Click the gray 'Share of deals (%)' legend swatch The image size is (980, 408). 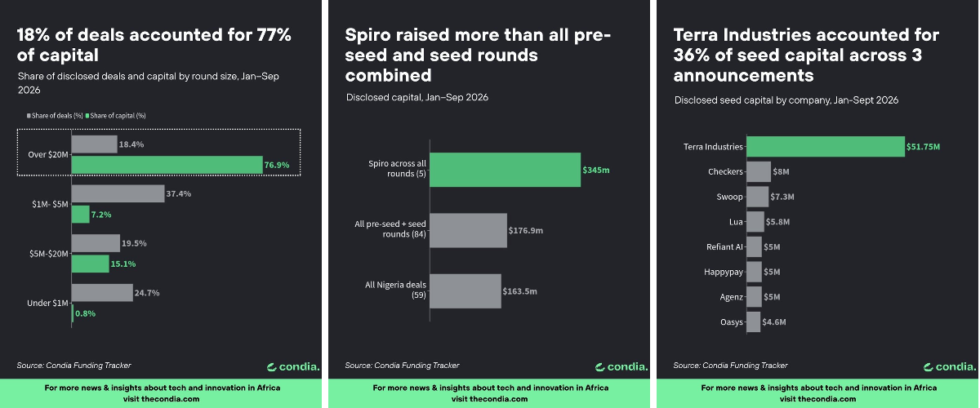pos(29,116)
